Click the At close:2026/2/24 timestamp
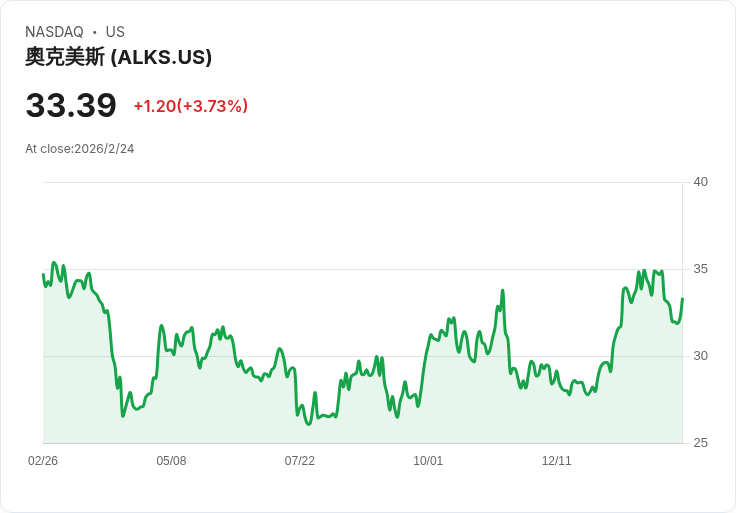Screen dimensions: 736x513 tap(79, 149)
